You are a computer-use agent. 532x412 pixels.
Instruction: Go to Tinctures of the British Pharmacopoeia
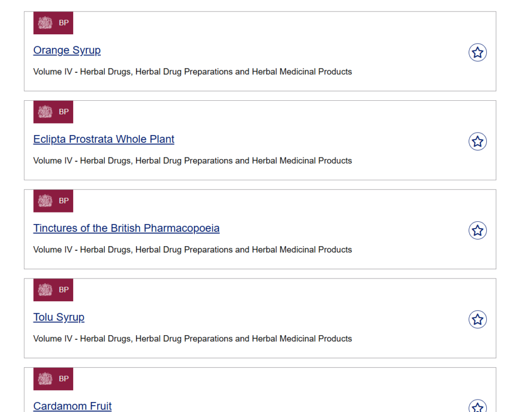pos(126,228)
